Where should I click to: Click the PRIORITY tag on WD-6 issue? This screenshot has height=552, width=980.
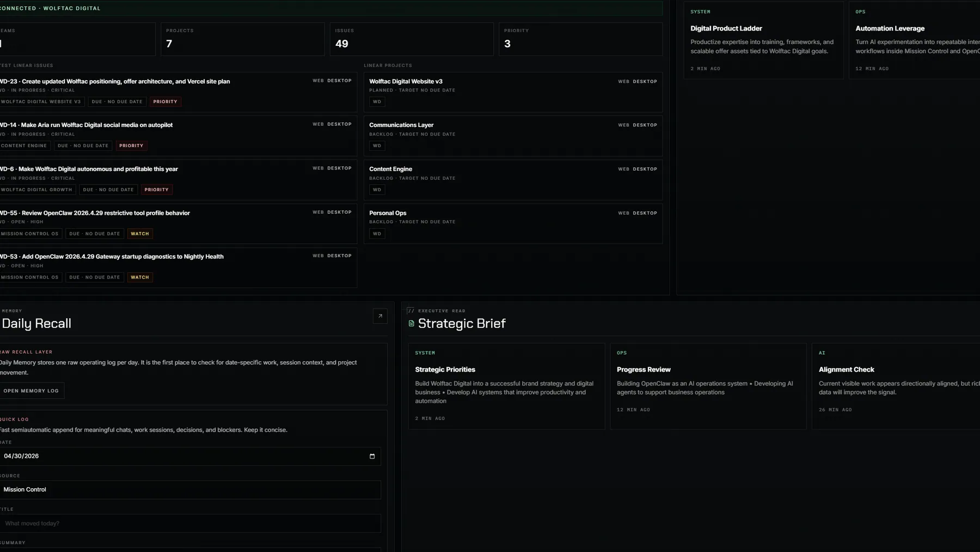(157, 190)
